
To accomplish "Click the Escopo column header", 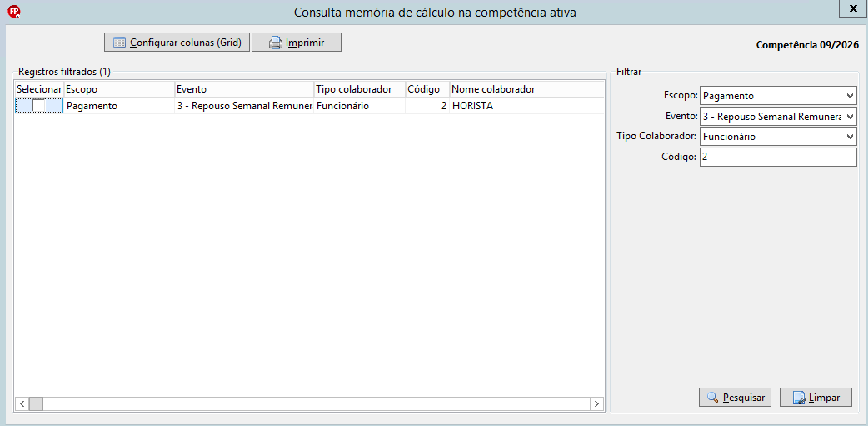I will click(119, 89).
